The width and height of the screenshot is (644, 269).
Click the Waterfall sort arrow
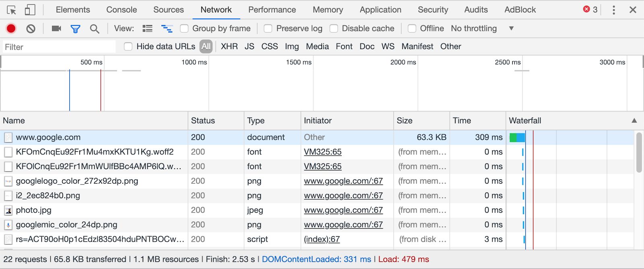pyautogui.click(x=634, y=120)
